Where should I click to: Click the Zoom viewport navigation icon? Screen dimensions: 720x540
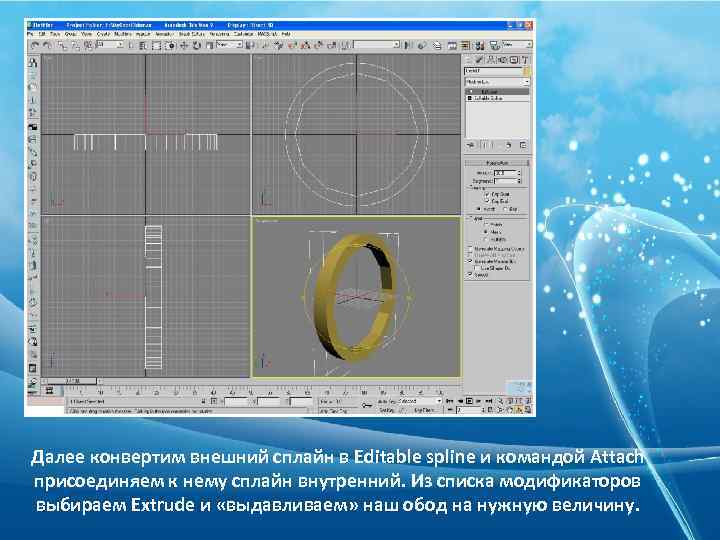[x=501, y=401]
